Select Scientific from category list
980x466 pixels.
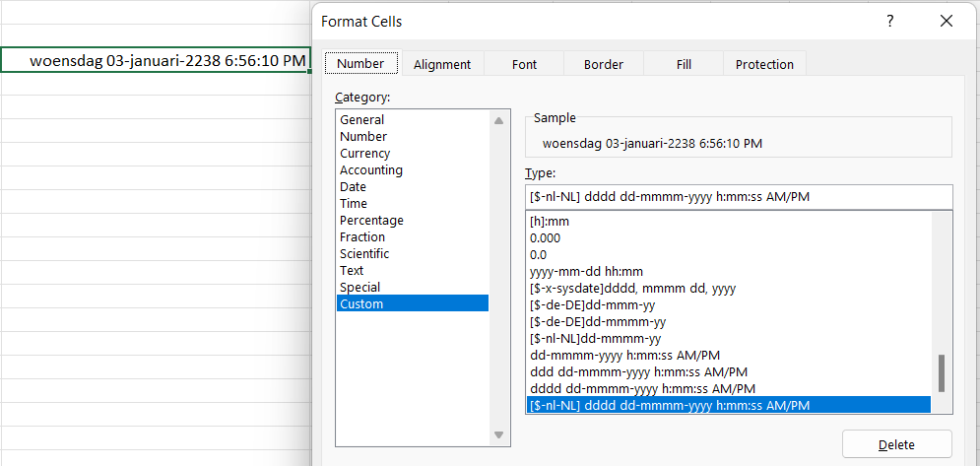tap(364, 254)
